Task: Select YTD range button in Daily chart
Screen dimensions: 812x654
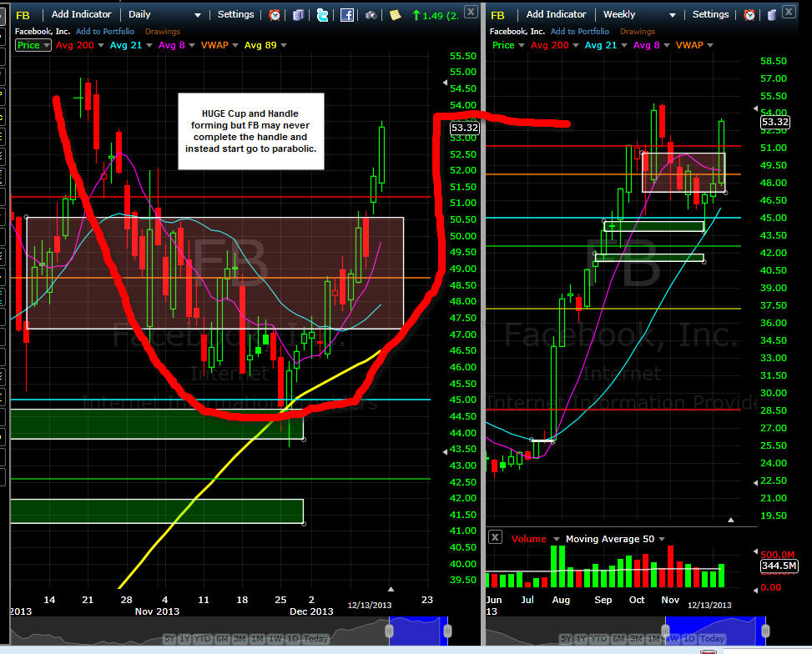Action: point(202,638)
